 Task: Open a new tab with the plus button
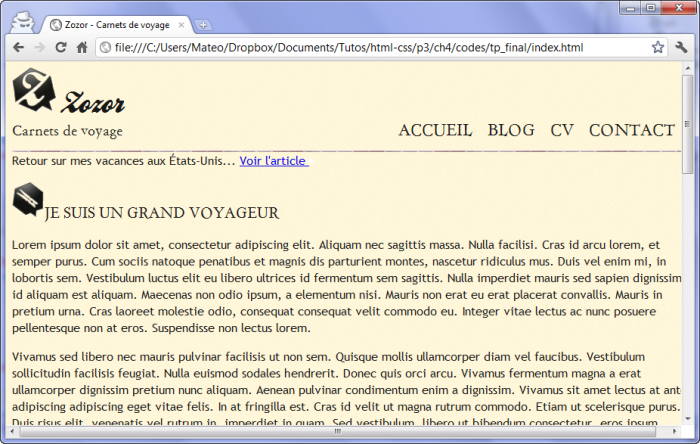tap(204, 24)
